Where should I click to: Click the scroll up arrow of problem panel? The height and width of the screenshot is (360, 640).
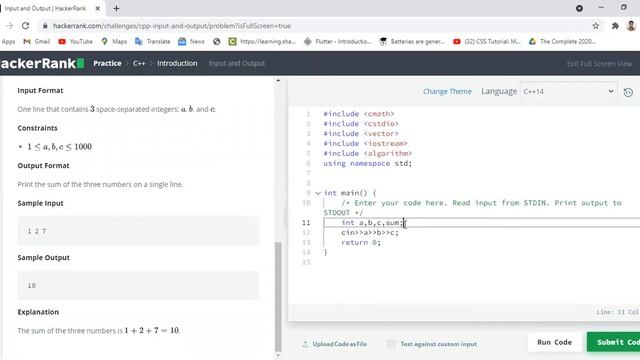coord(278,80)
